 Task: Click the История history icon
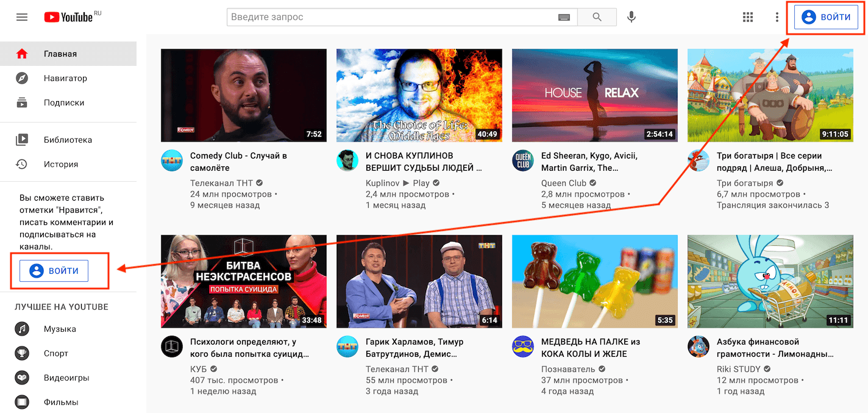coord(22,164)
